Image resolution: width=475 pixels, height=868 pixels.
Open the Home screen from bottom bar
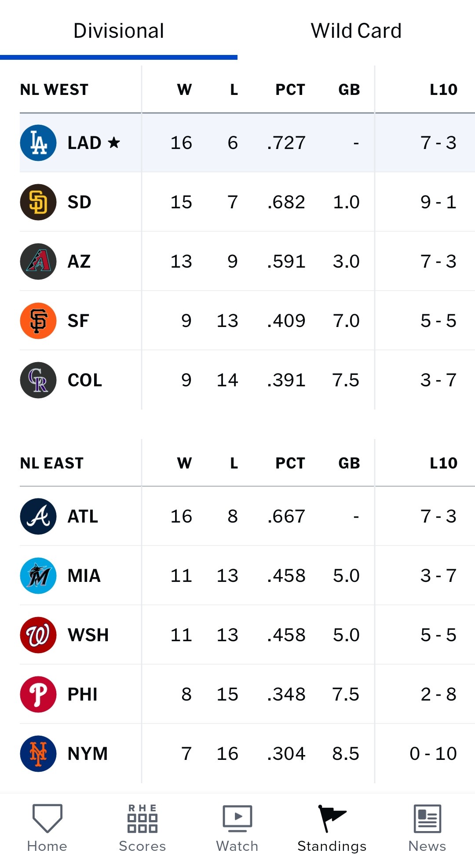tap(47, 828)
